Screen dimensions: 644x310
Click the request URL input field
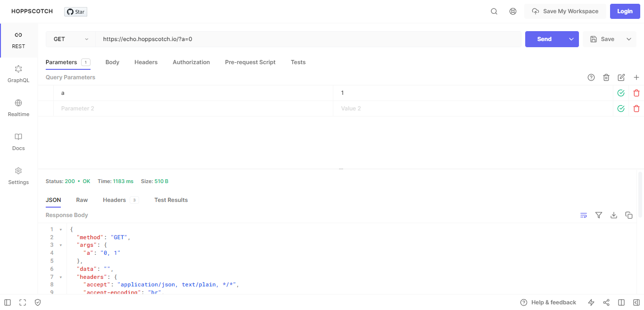(x=308, y=39)
